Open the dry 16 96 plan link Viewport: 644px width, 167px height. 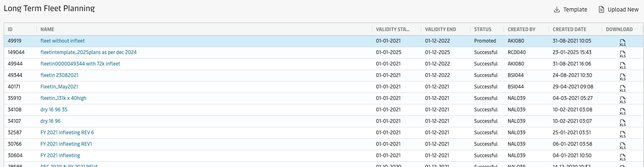pos(50,121)
